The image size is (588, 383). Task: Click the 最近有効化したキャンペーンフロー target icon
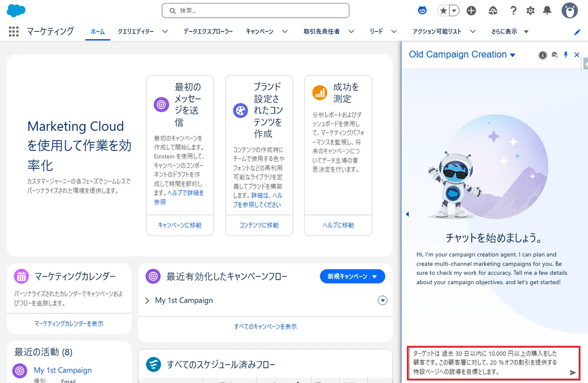click(x=153, y=277)
